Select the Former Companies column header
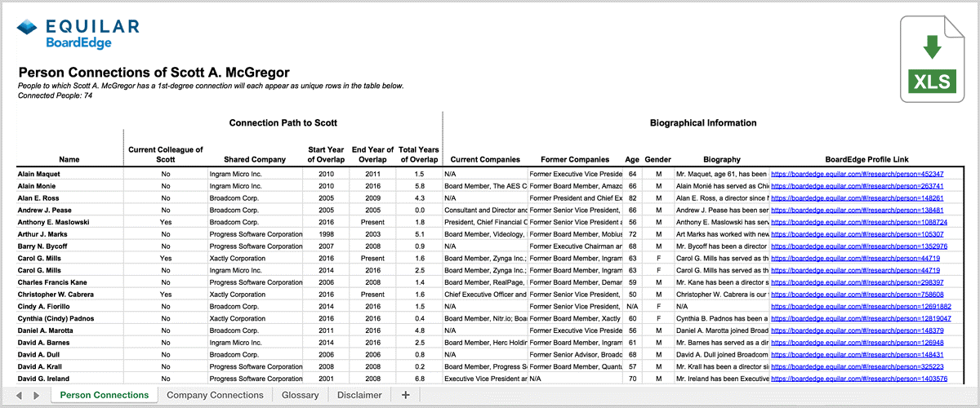This screenshot has width=980, height=408. [x=575, y=160]
